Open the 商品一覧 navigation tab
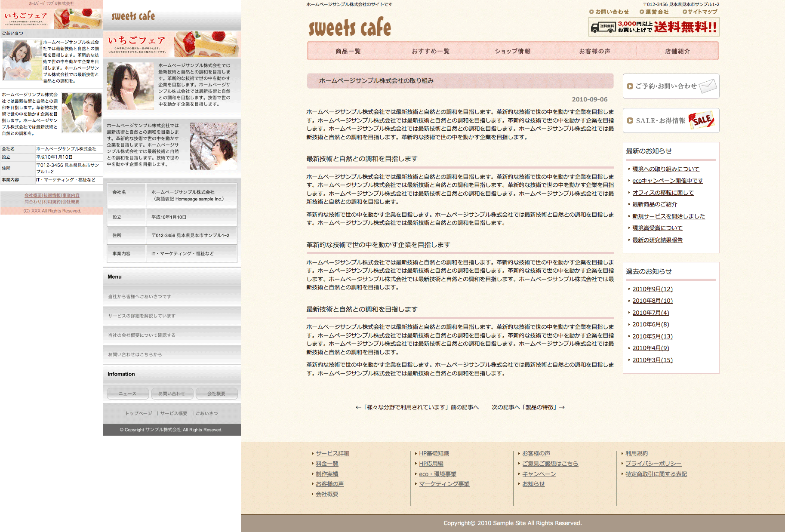 click(348, 51)
